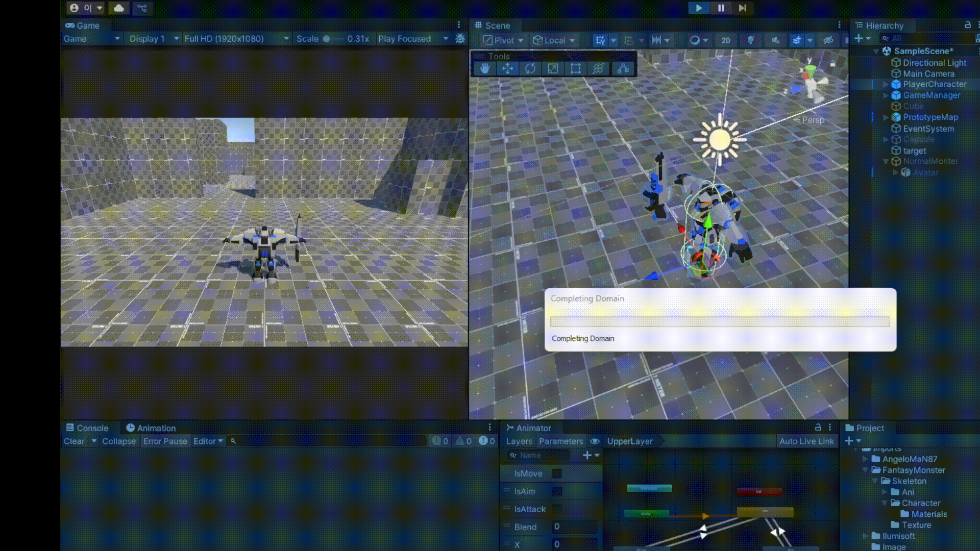Click the Auto Live Link button

click(x=806, y=441)
